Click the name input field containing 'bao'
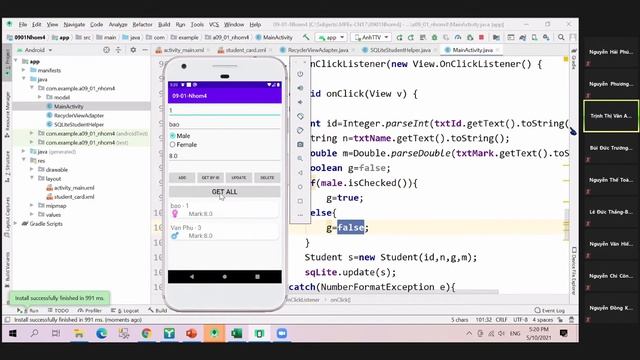This screenshot has height=360, width=640. [224, 124]
